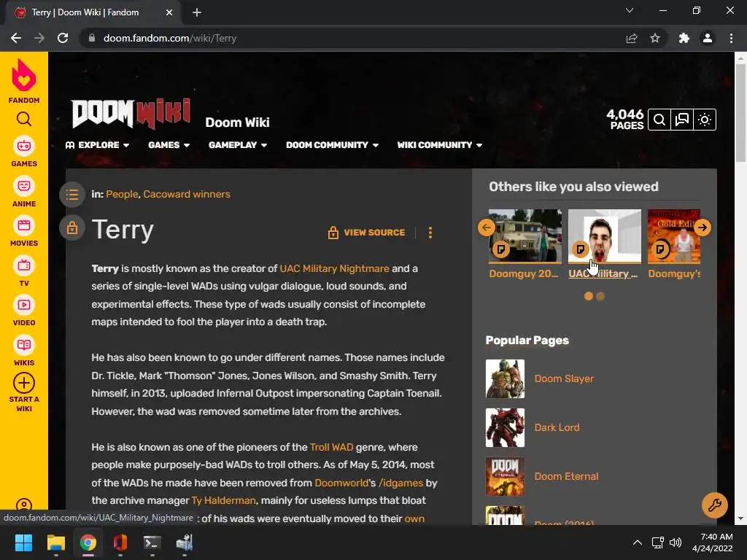Select the first carousel page dot

coord(589,296)
